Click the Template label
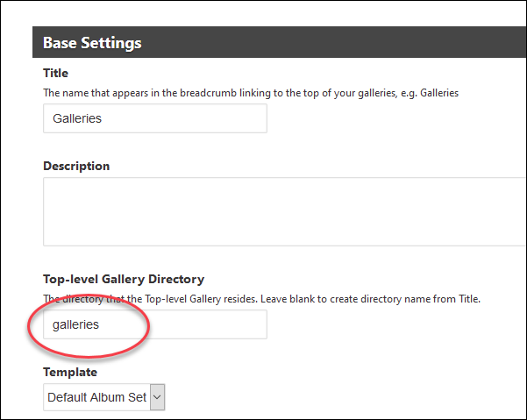 tap(70, 372)
